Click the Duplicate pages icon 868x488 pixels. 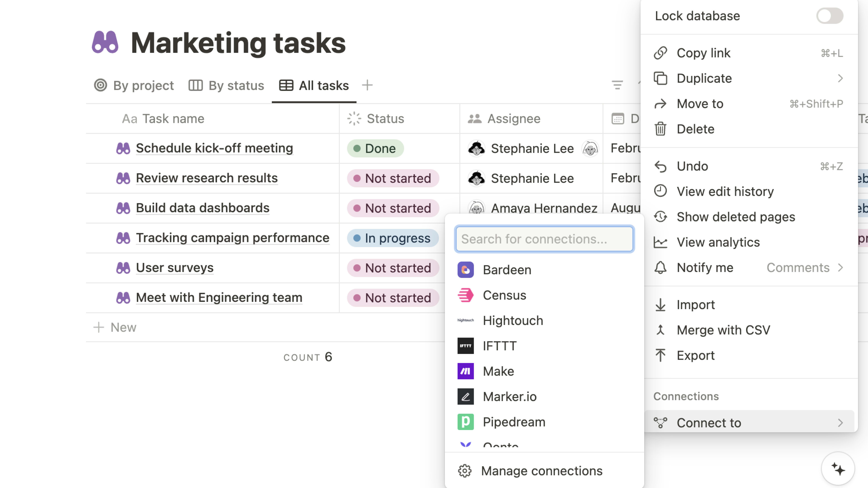point(660,78)
